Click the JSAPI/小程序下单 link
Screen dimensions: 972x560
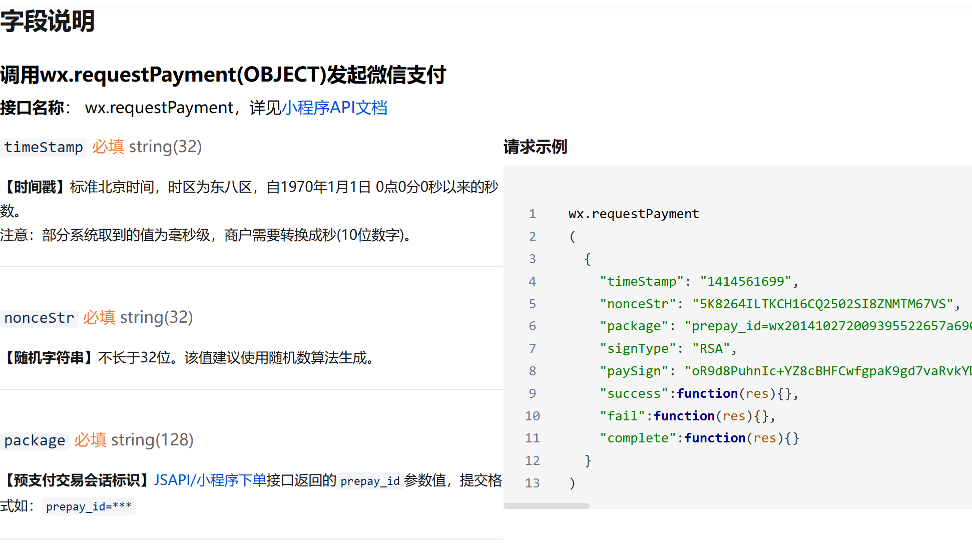coord(210,480)
